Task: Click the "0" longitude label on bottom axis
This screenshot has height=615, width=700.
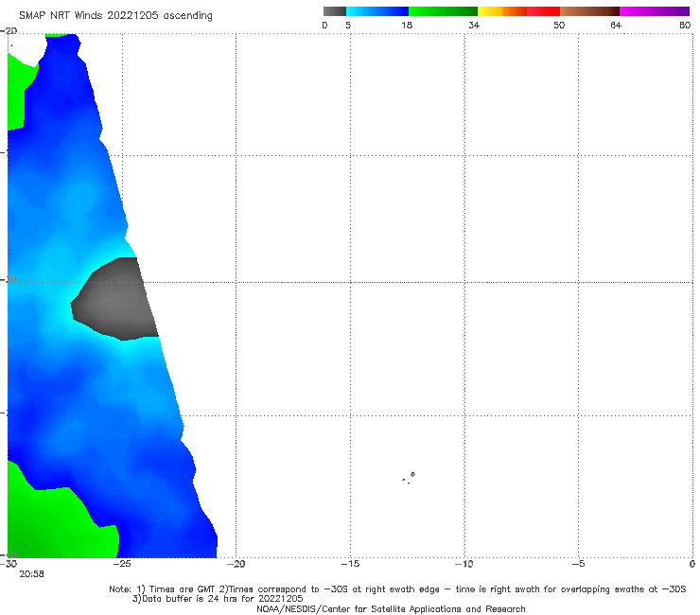Action: pyautogui.click(x=692, y=564)
